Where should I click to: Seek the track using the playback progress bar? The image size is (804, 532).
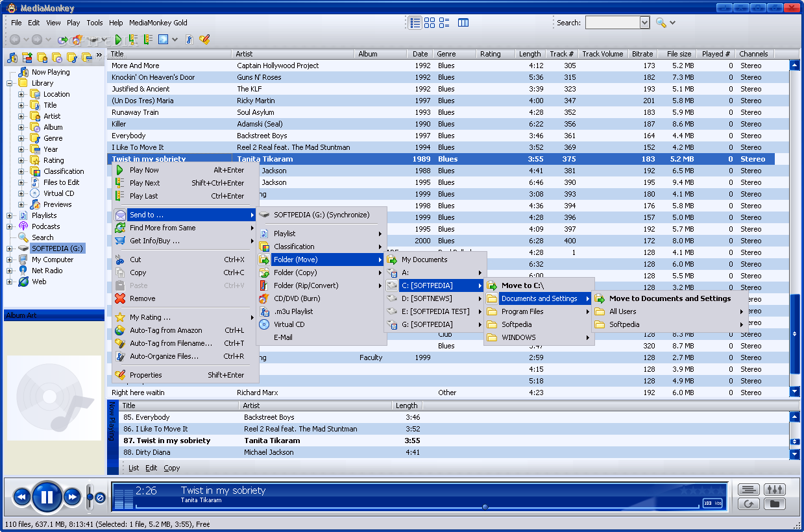tap(417, 506)
